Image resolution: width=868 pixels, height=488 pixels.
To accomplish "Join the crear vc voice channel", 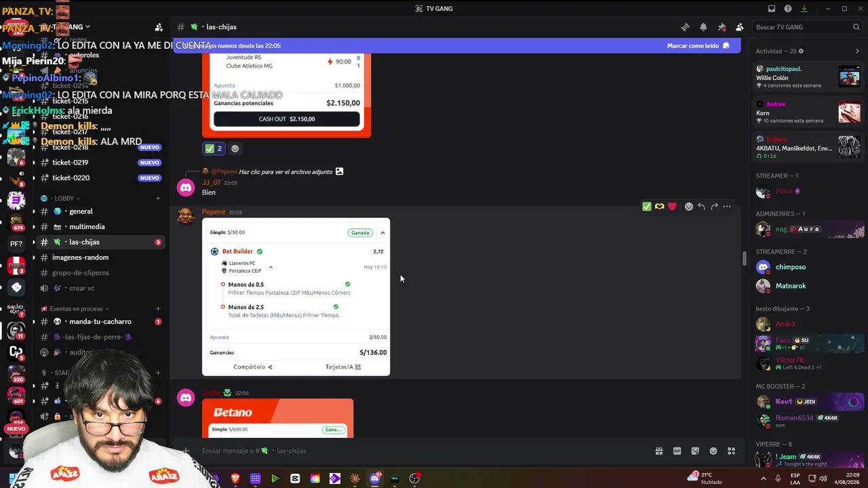I will [x=100, y=288].
